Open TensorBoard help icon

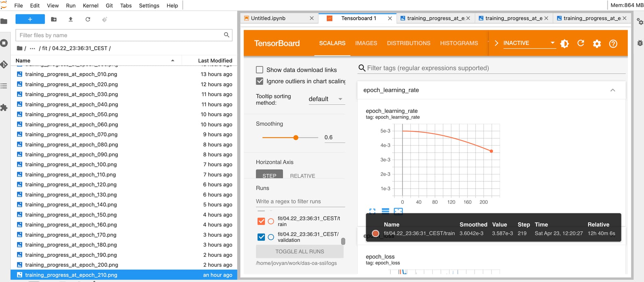coord(613,43)
